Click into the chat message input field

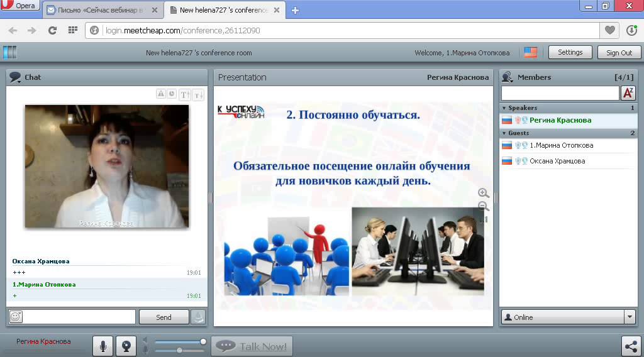(79, 317)
